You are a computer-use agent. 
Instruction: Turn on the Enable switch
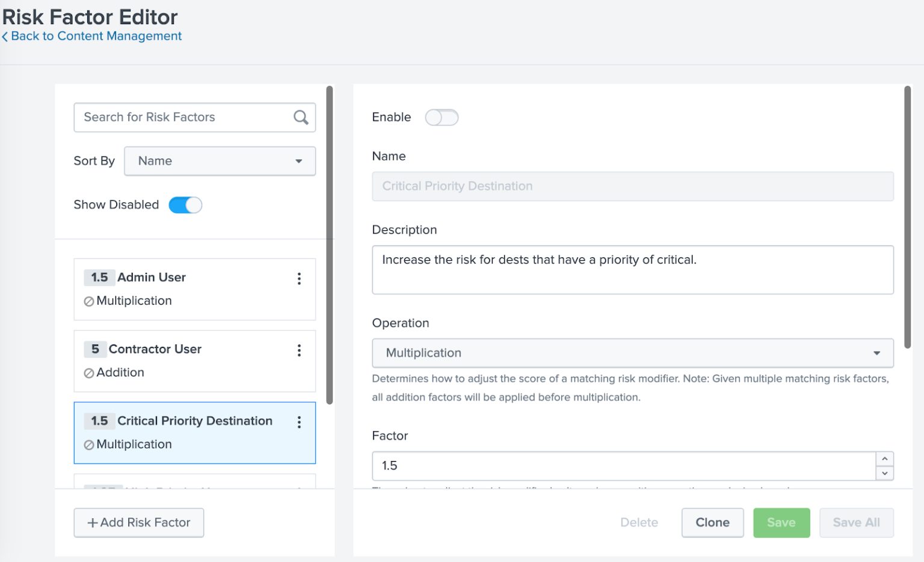click(x=442, y=117)
